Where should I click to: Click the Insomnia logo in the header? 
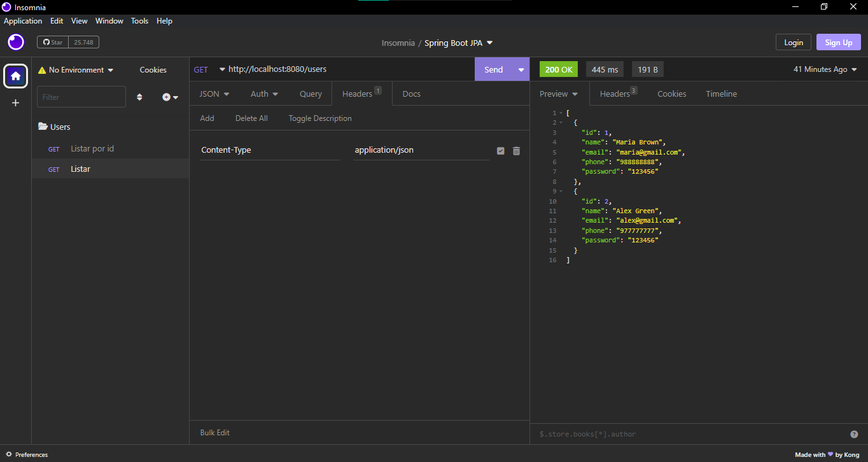tap(16, 43)
